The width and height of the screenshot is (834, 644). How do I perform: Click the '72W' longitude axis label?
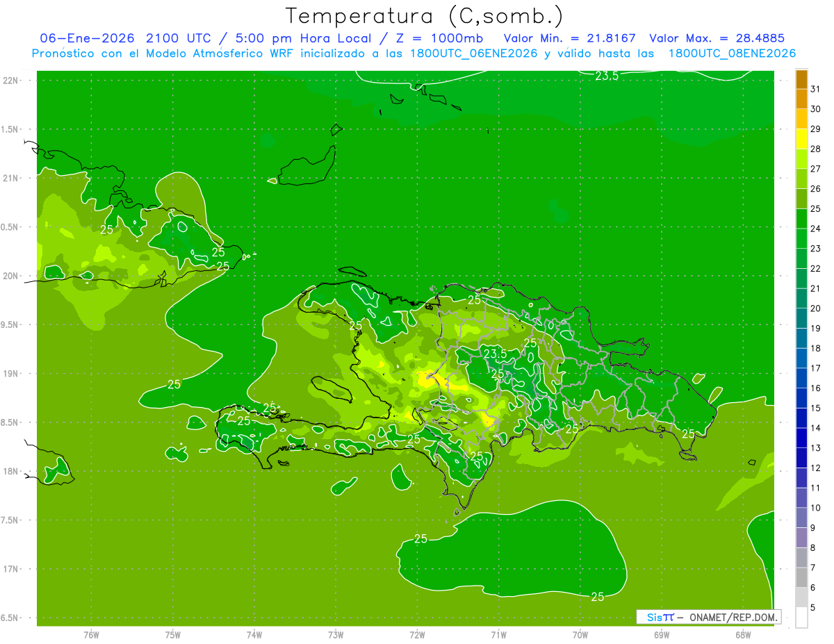click(x=417, y=635)
